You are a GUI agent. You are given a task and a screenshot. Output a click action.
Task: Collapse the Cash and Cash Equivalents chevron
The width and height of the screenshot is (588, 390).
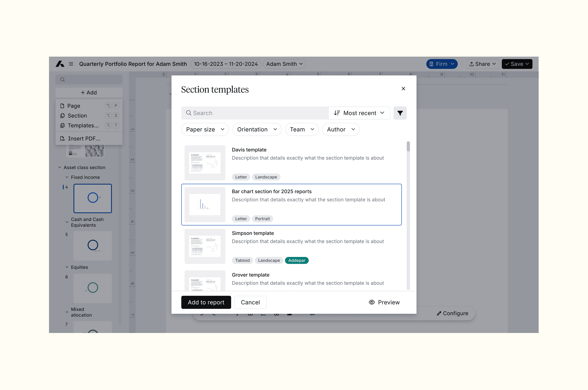[67, 222]
